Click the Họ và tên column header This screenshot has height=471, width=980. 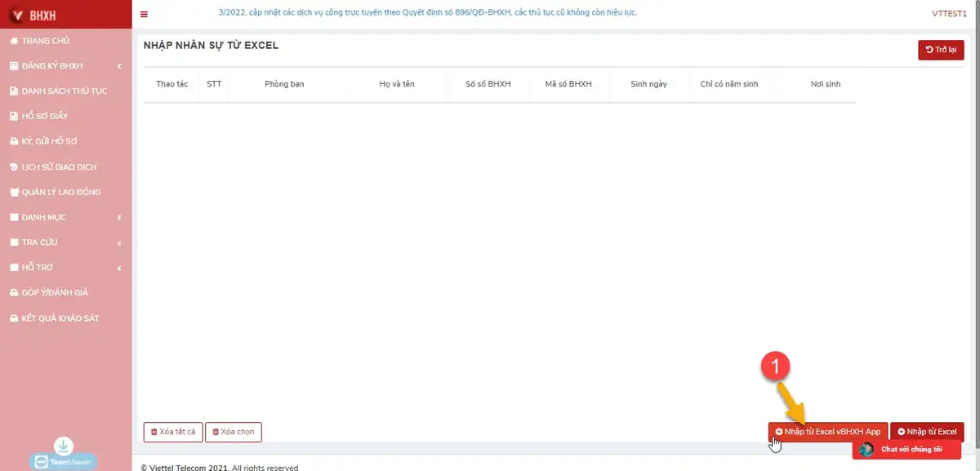(397, 84)
